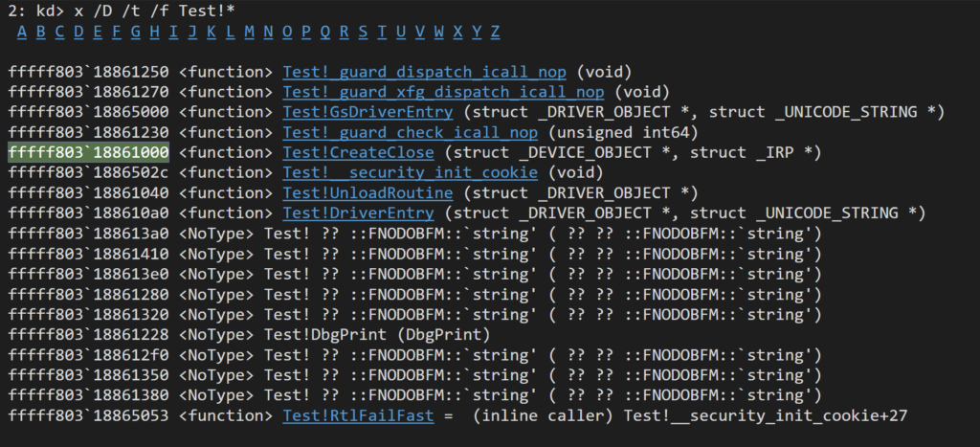The width and height of the screenshot is (980, 447).
Task: Open the Test!CreateClose function link
Action: click(x=358, y=152)
